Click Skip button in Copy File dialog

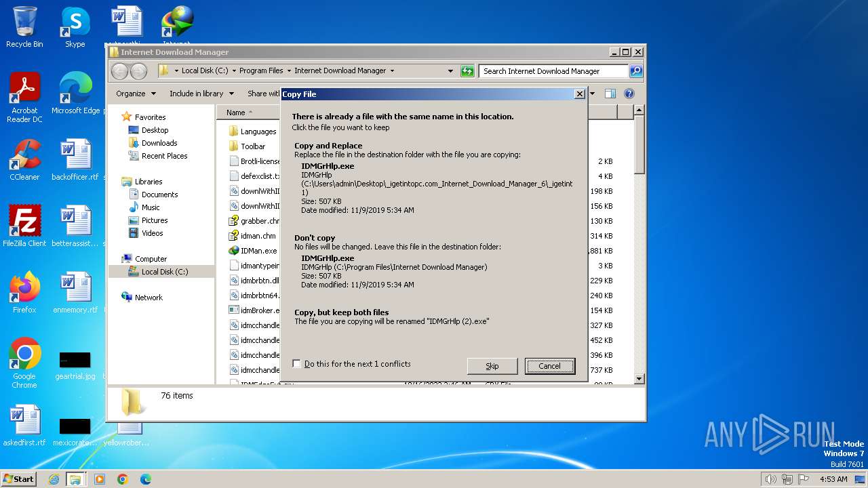click(492, 366)
